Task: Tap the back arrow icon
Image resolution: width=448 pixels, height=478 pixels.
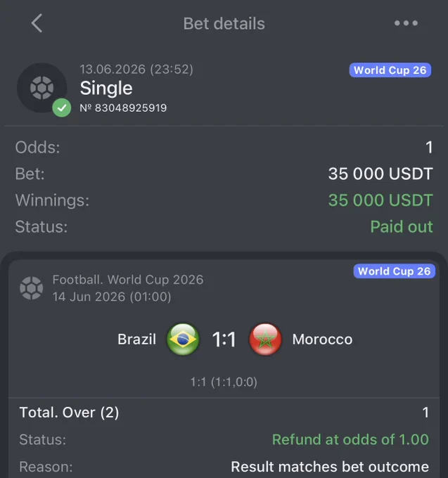Action: tap(37, 23)
